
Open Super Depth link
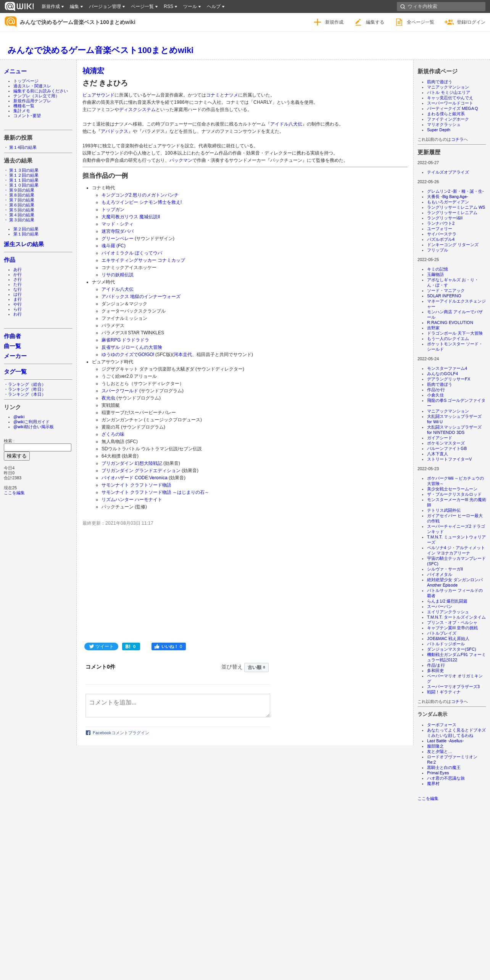(438, 130)
